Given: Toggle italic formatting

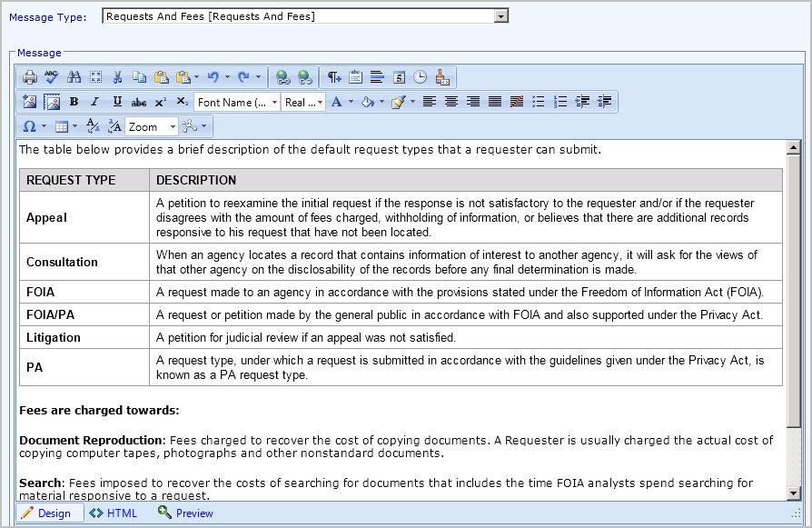Looking at the screenshot, I should point(95,102).
